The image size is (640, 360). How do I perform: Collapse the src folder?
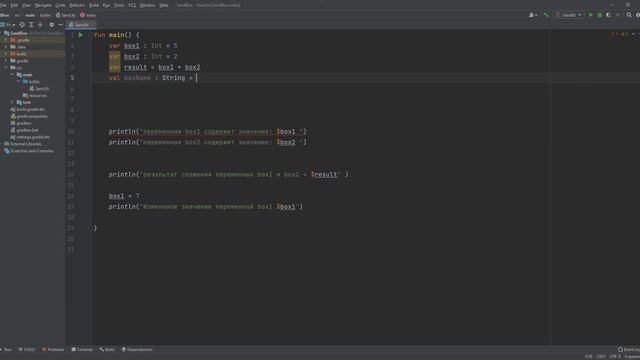click(x=6, y=68)
